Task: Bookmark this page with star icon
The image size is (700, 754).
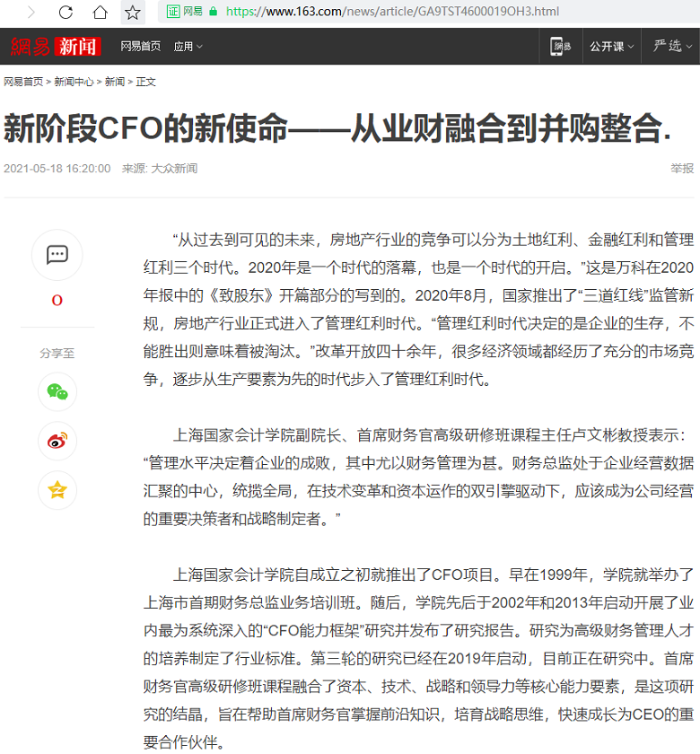Action: point(133,12)
